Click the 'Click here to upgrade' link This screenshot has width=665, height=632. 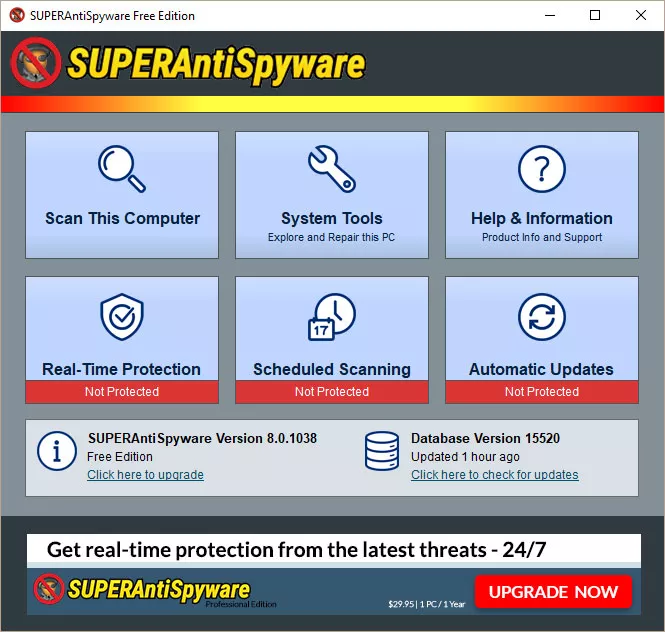[x=145, y=475]
